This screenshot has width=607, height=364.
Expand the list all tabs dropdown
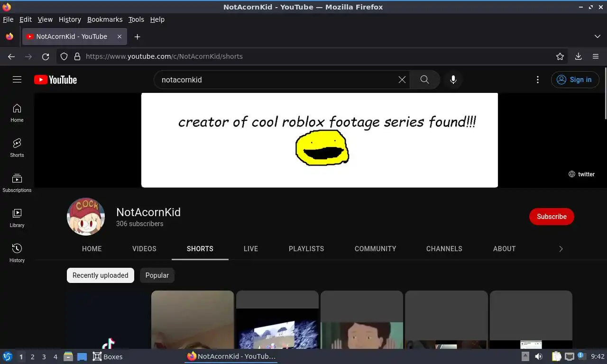pos(598,36)
